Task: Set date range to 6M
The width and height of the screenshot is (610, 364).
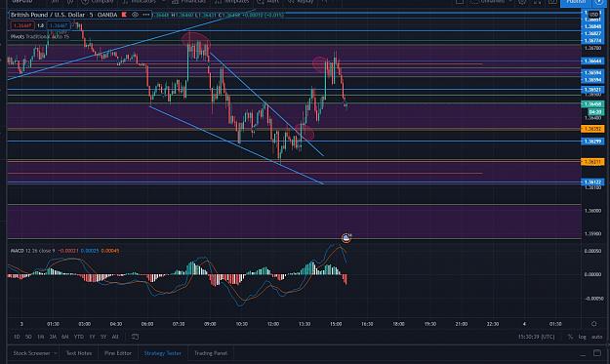Action: click(x=64, y=337)
